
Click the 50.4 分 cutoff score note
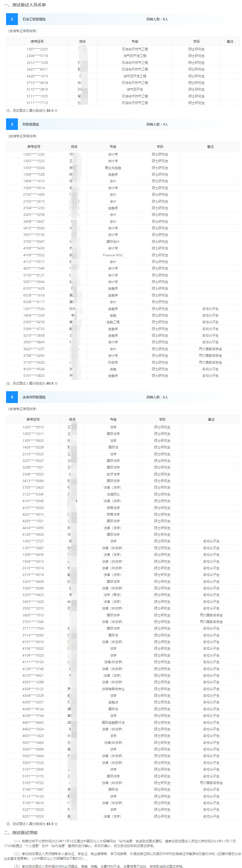(x=52, y=110)
